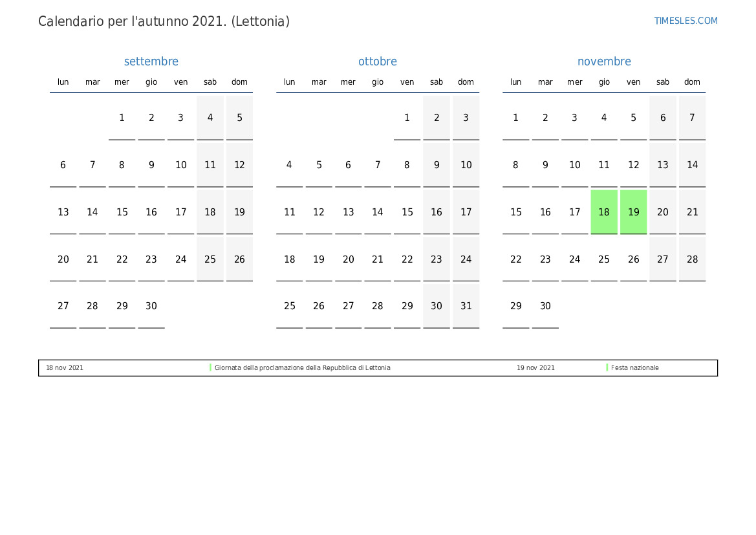Viewport: 756px width, 535px height.
Task: Click the Giornata della proclamazione legend text
Action: 302,367
